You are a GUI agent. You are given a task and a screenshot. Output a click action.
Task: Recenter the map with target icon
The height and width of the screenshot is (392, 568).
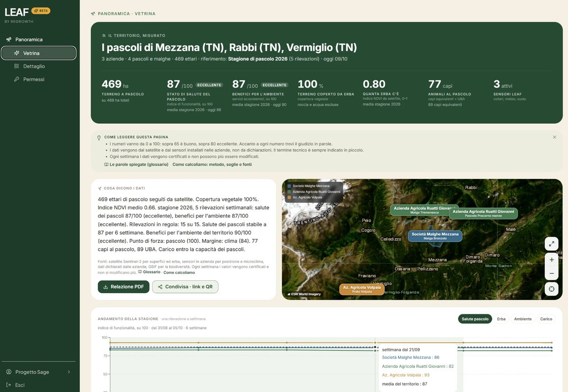pos(551,289)
